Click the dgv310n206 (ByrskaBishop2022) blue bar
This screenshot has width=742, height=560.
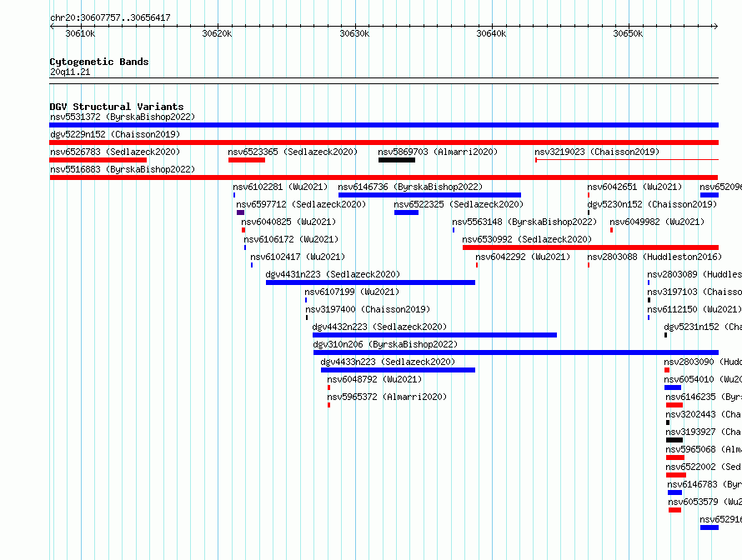[516, 352]
